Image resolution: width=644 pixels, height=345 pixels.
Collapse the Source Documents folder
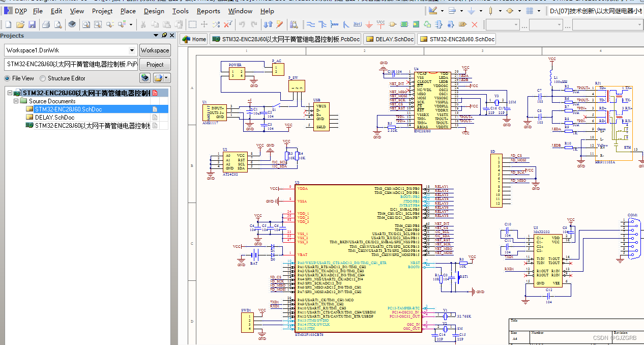coord(16,101)
